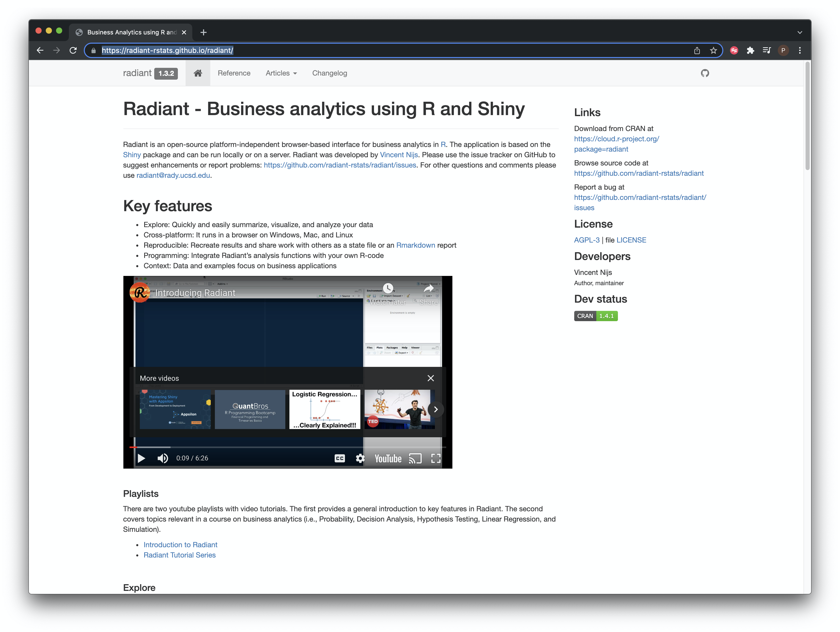Toggle closed captions on the video
840x632 pixels.
pos(340,458)
